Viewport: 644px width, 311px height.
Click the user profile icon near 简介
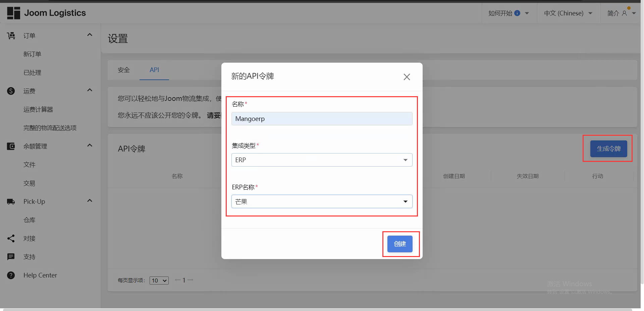pos(624,13)
